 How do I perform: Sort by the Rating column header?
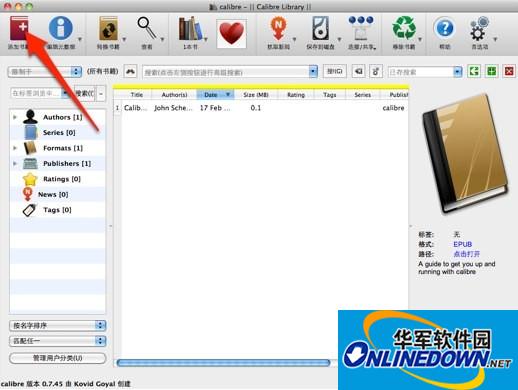[296, 95]
